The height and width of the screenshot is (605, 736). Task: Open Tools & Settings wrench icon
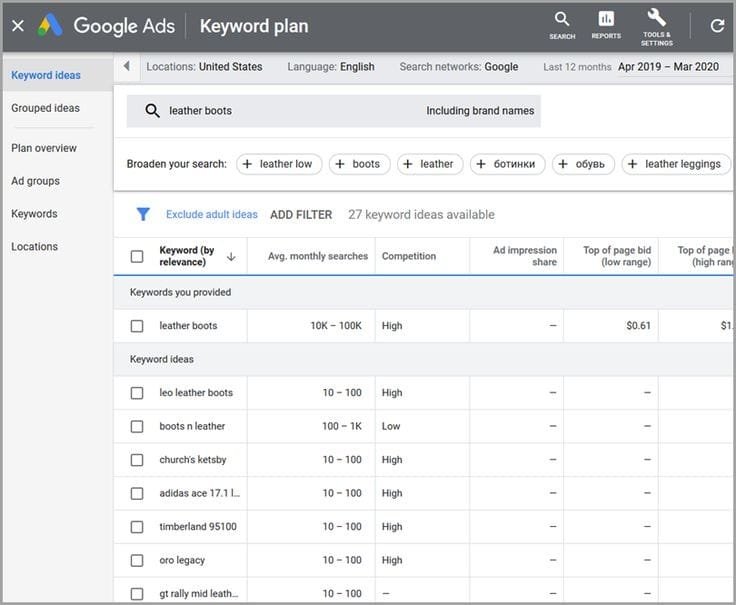657,27
